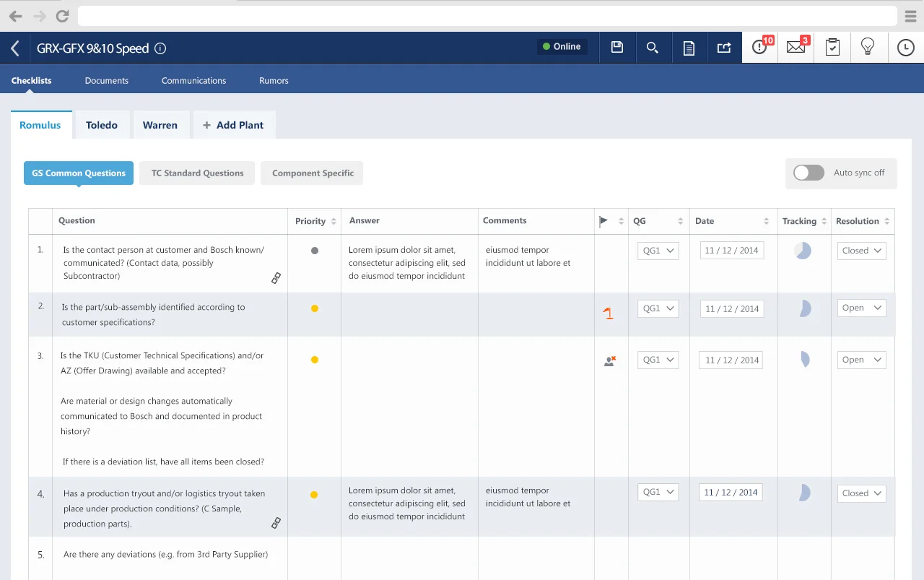
Task: Click the user-remove icon in row 3
Action: tap(610, 360)
